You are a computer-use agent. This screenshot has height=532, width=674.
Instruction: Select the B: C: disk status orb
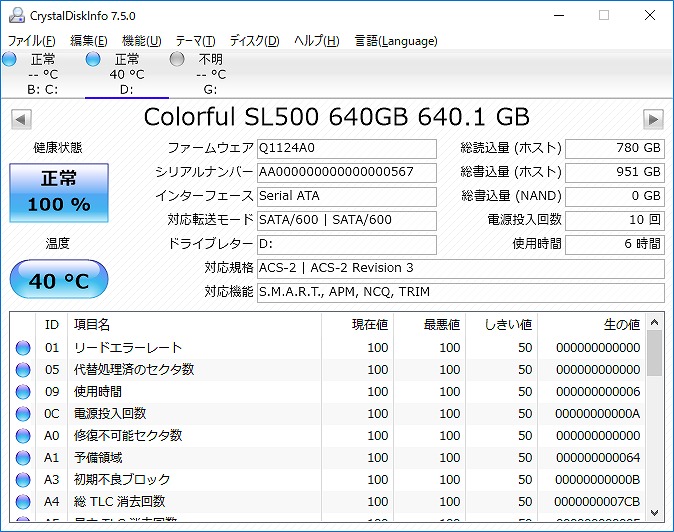coord(10,60)
